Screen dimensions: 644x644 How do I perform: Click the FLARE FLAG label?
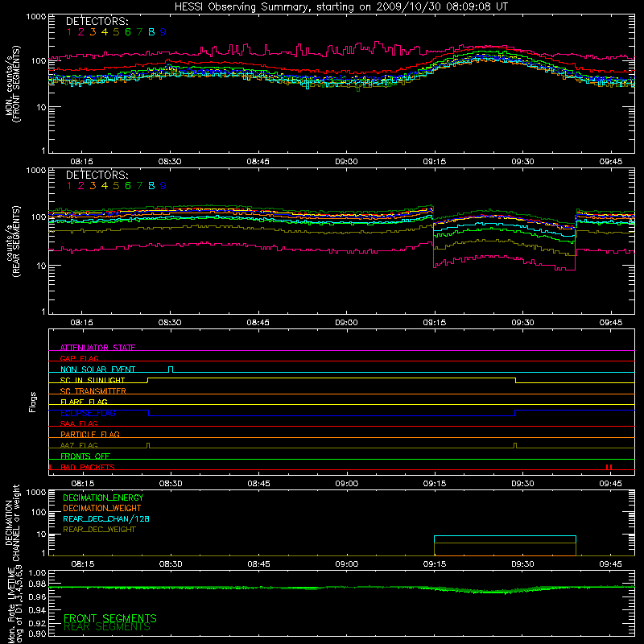point(84,402)
